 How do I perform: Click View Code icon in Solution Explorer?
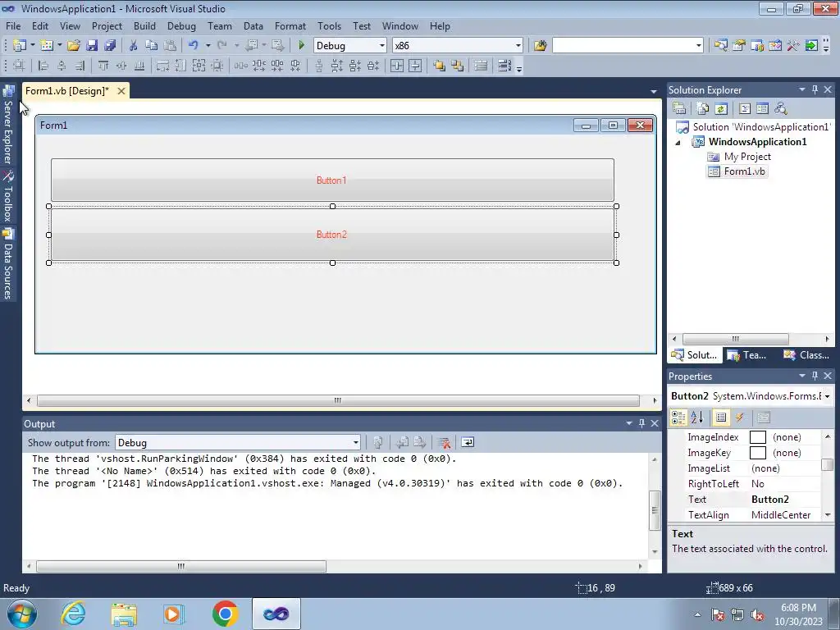coord(745,109)
